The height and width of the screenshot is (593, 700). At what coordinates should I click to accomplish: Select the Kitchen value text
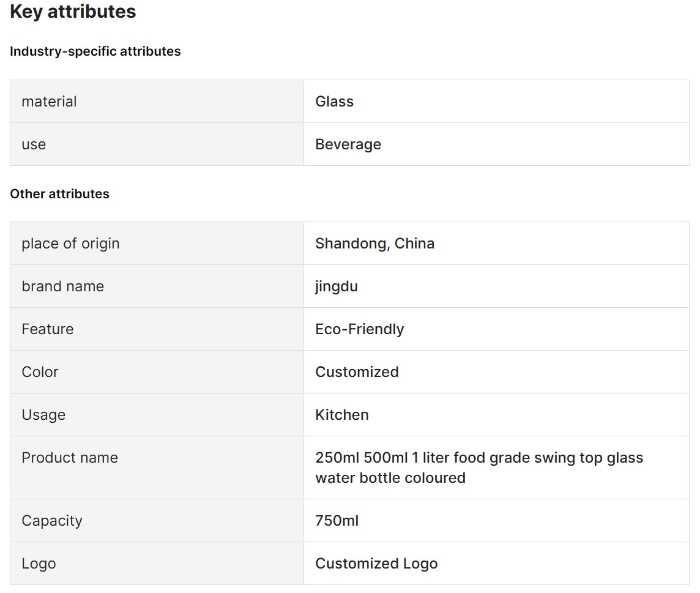342,415
